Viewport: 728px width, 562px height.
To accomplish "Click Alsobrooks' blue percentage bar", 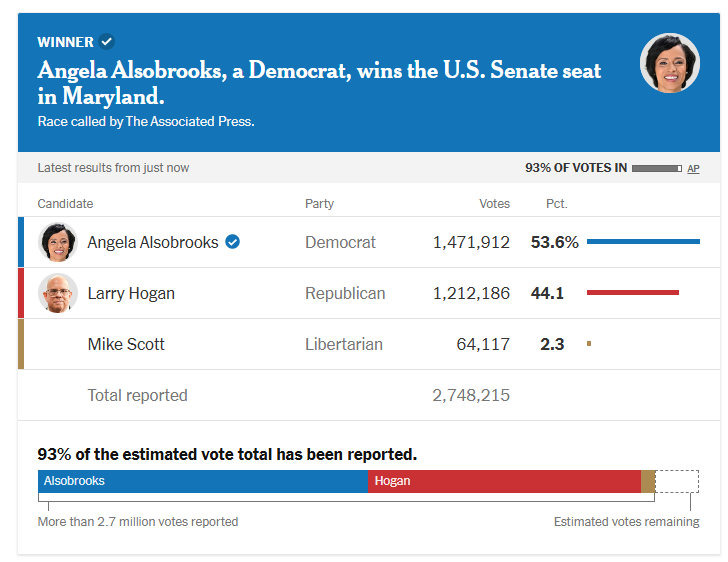I will pos(643,241).
